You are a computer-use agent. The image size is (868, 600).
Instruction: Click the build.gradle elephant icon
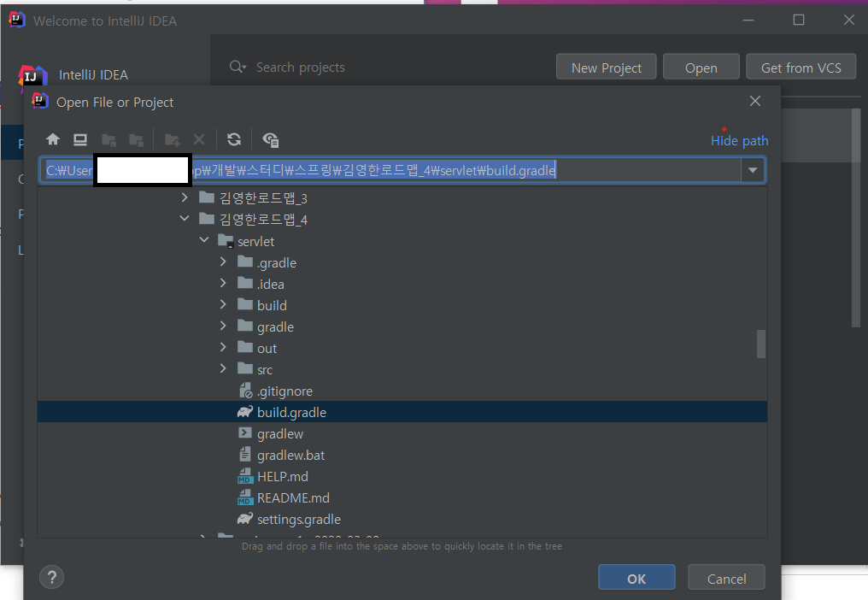(x=244, y=412)
